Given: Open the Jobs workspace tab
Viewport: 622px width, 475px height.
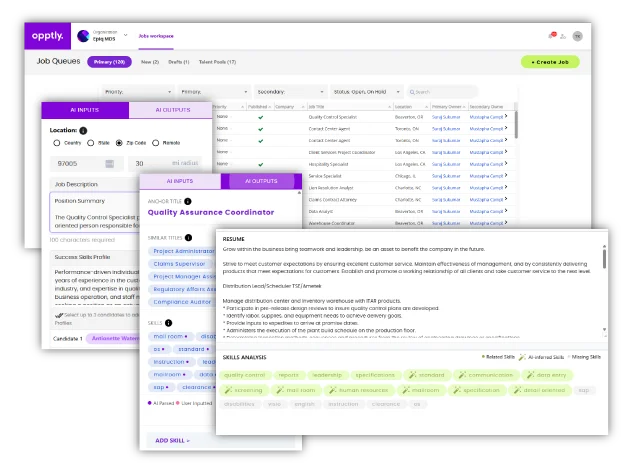Looking at the screenshot, I should pos(156,36).
